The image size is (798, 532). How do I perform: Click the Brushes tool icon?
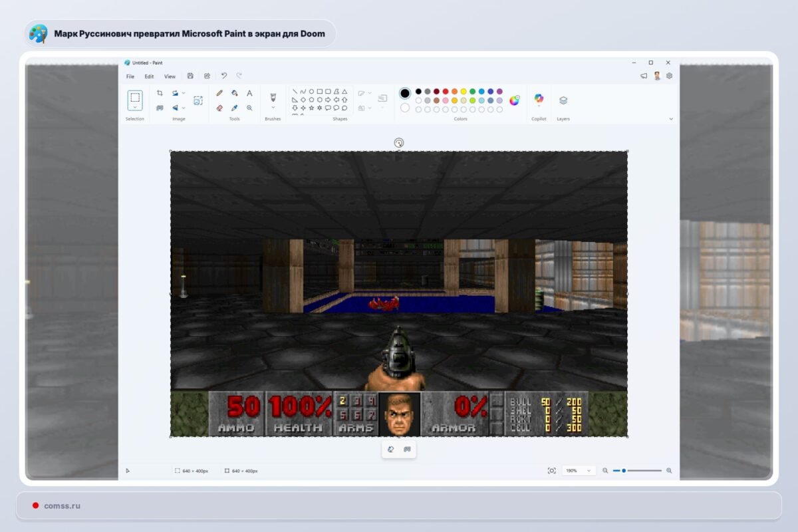273,97
